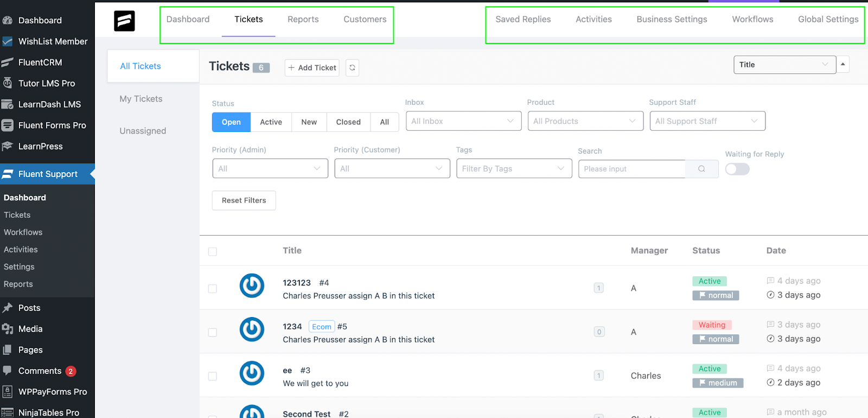Toggle the Waiting for Reply switch

tap(737, 169)
